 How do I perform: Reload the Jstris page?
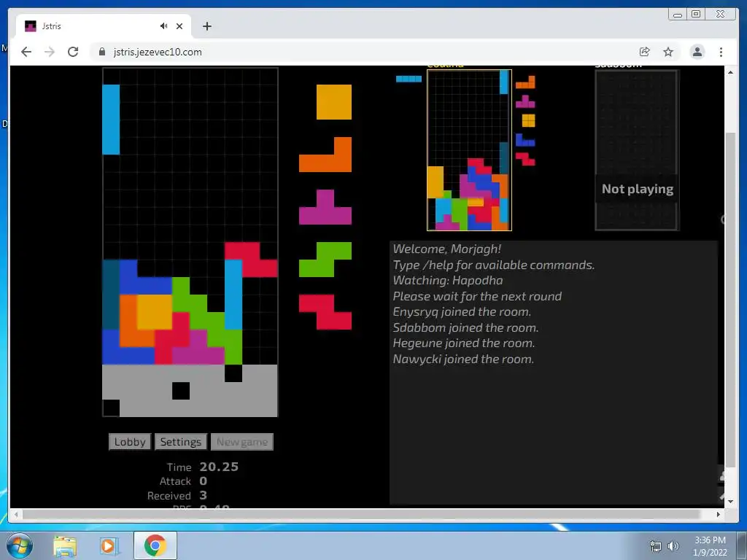(x=73, y=52)
